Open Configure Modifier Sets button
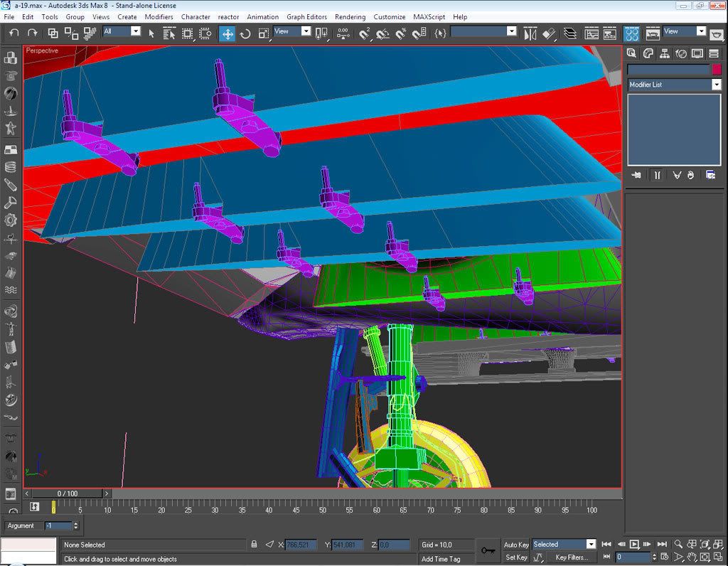The height and width of the screenshot is (566, 728). 710,175
